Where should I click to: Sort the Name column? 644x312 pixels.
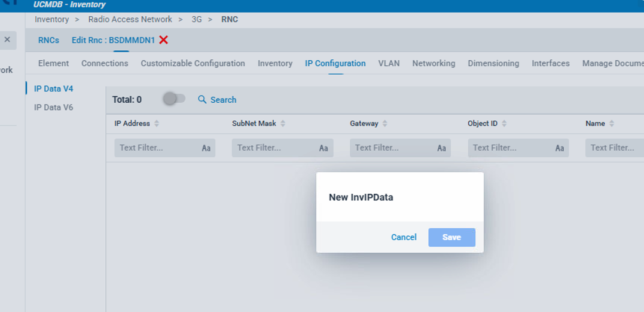pos(612,124)
